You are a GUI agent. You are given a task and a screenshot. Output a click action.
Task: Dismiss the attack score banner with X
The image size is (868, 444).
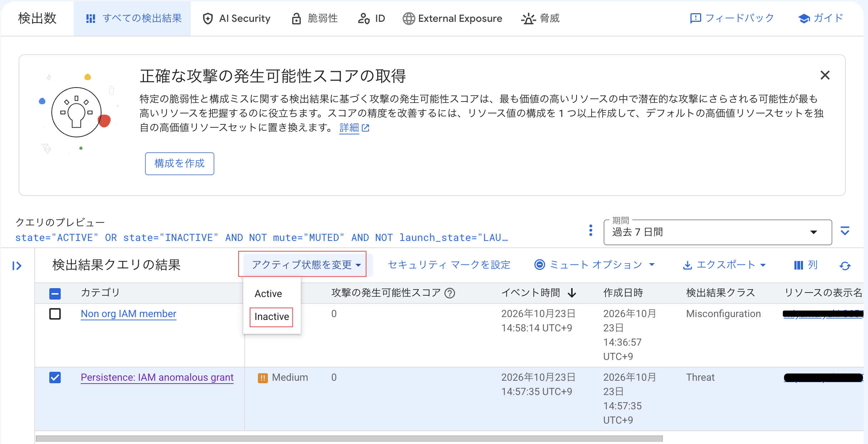[825, 75]
